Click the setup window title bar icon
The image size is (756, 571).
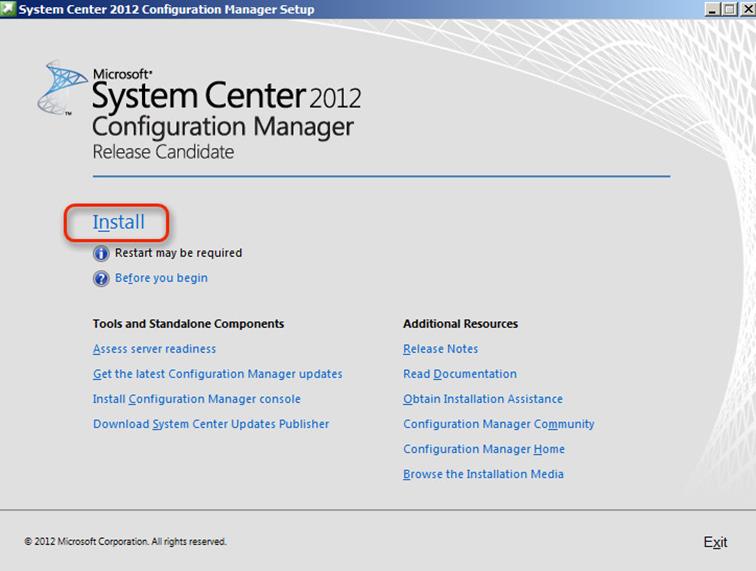[8, 9]
